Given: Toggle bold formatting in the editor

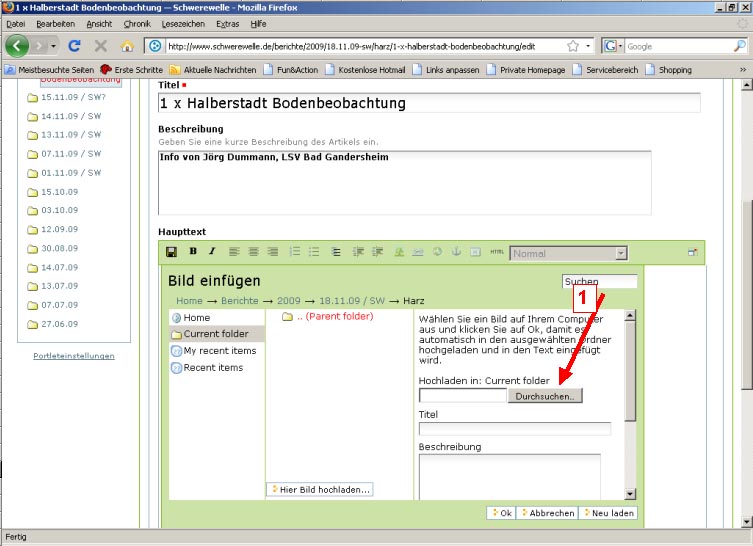Looking at the screenshot, I should click(193, 252).
